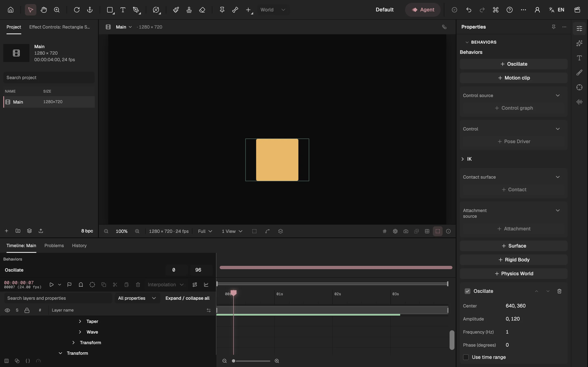Screen dimensions: 588x367
Task: Toggle the grid overlay hash icon
Action: 385,231
